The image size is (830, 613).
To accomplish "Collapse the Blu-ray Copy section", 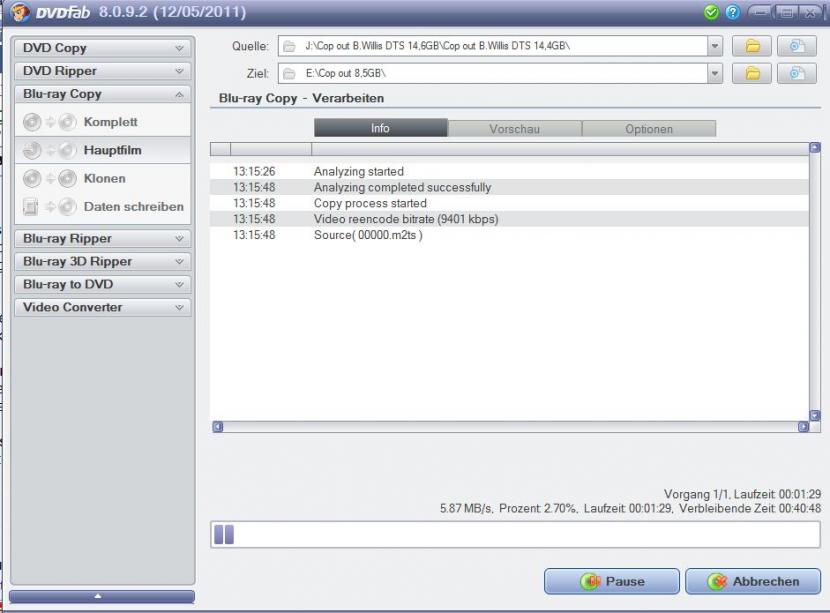I will 102,94.
